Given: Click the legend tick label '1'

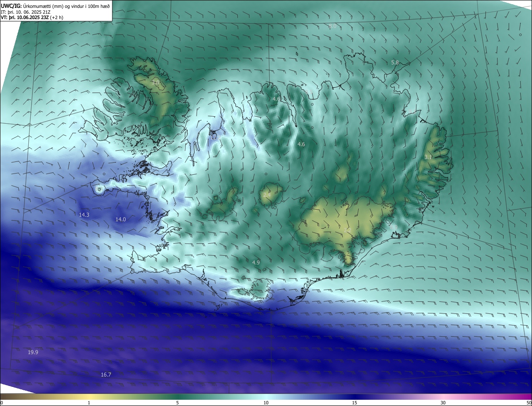Looking at the screenshot, I should click(x=89, y=403).
